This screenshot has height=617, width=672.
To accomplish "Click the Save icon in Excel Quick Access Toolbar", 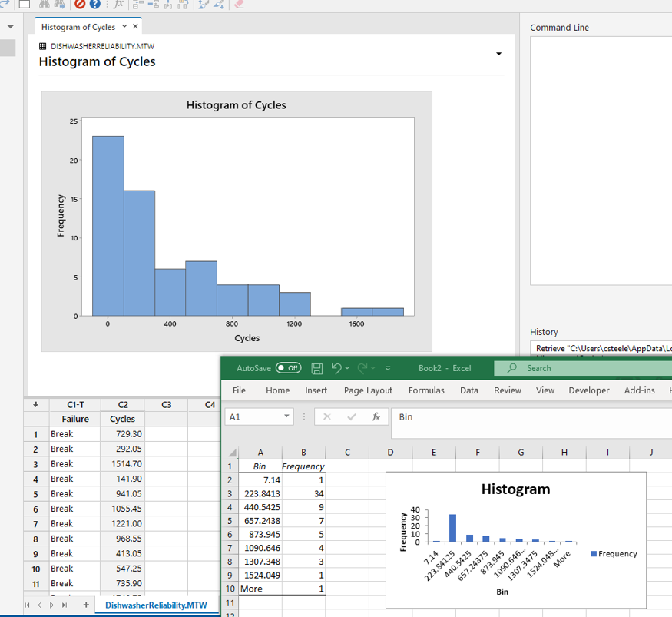I will tap(317, 368).
